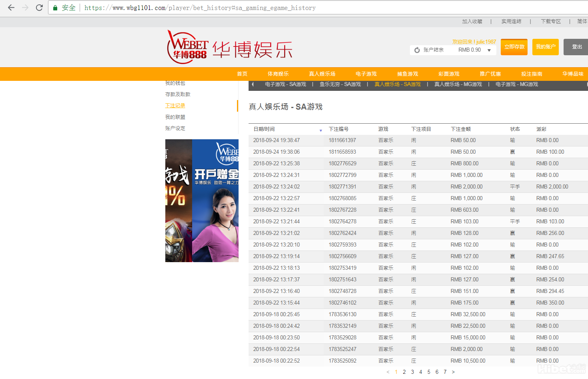Image resolution: width=588 pixels, height=379 pixels.
Task: Click the WEBET 888 logo
Action: tap(187, 47)
